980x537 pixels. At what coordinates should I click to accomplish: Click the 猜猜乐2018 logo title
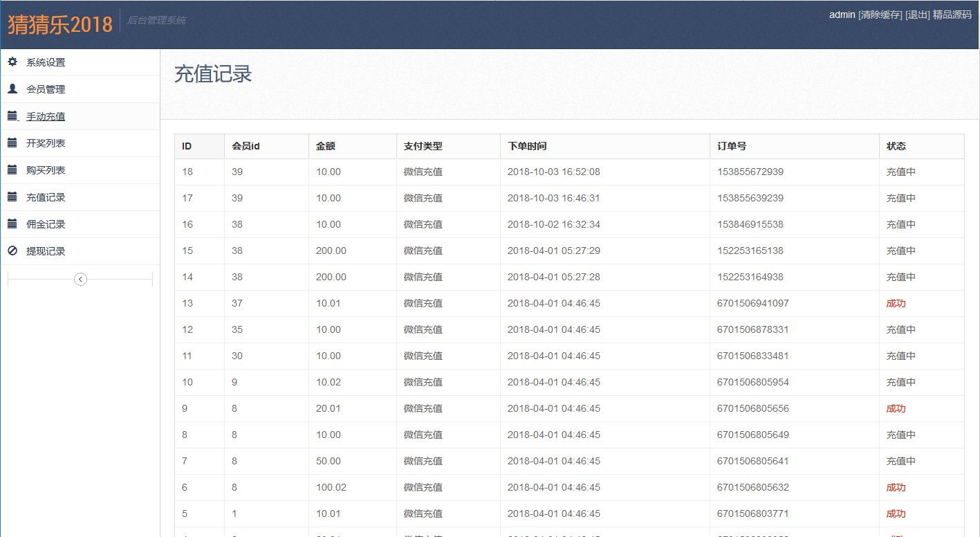(60, 24)
